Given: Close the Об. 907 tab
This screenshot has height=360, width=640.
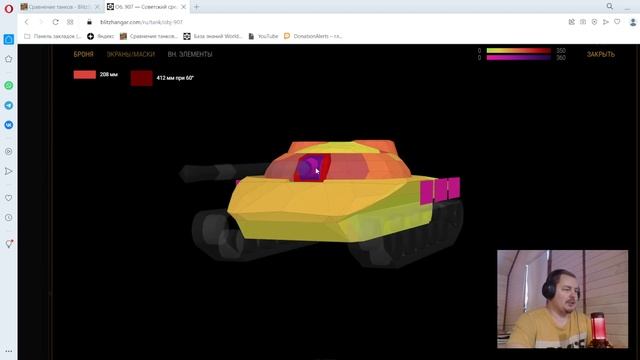Looking at the screenshot, I should click(183, 7).
